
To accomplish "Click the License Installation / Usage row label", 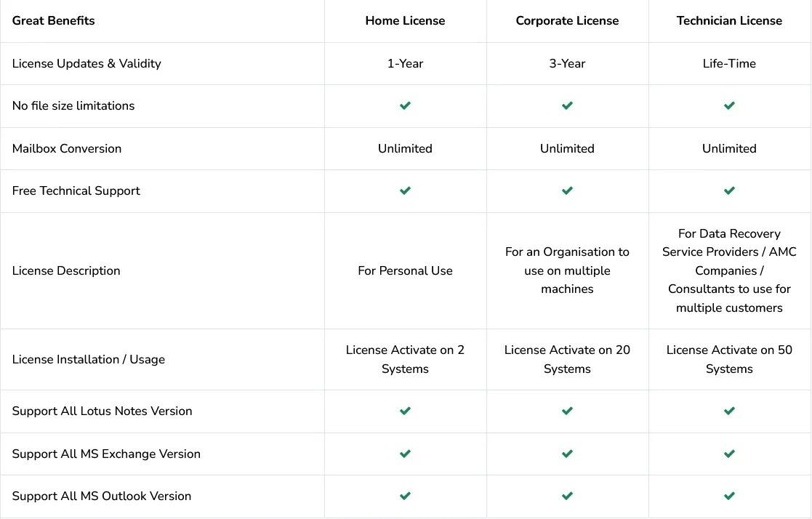I will coord(89,359).
